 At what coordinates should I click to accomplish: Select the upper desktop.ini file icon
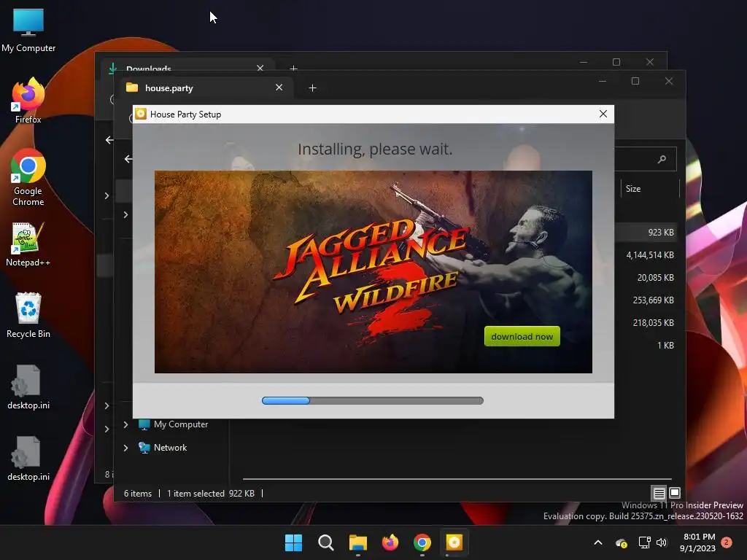[28, 386]
